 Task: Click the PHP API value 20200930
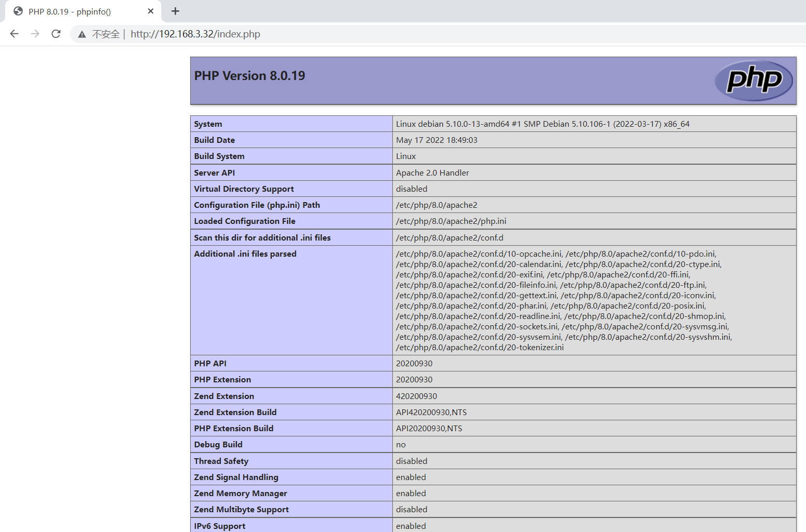point(414,364)
